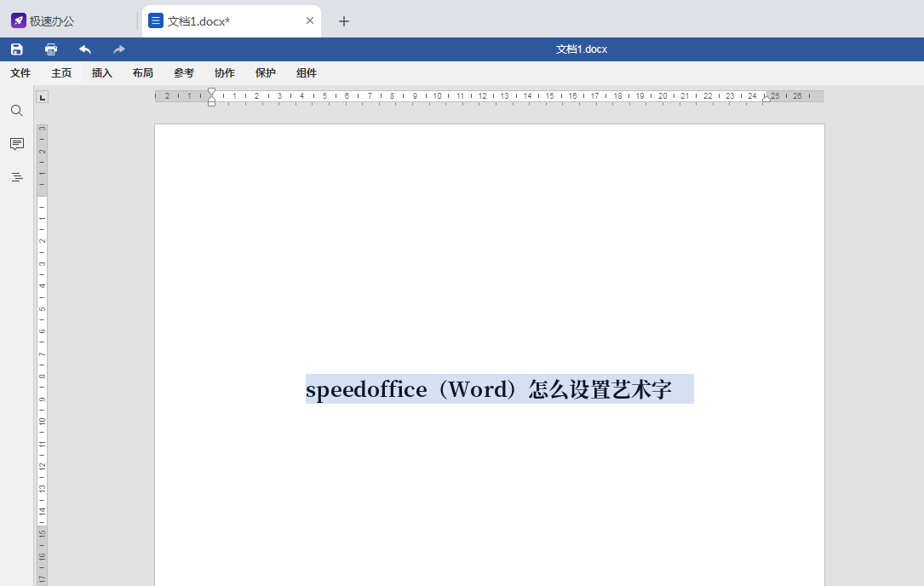Screen dimensions: 924x586
Task: Open the navigation headings panel icon
Action: pos(17,177)
